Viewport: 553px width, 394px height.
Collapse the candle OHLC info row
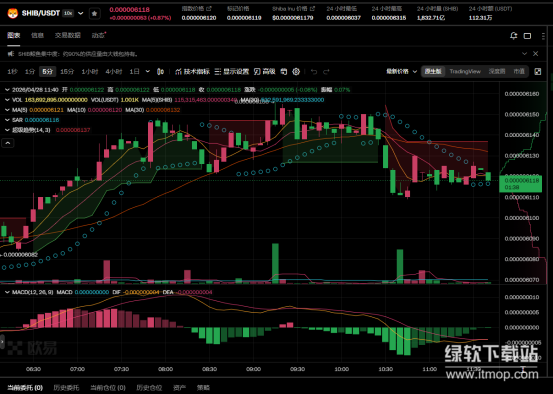7,90
